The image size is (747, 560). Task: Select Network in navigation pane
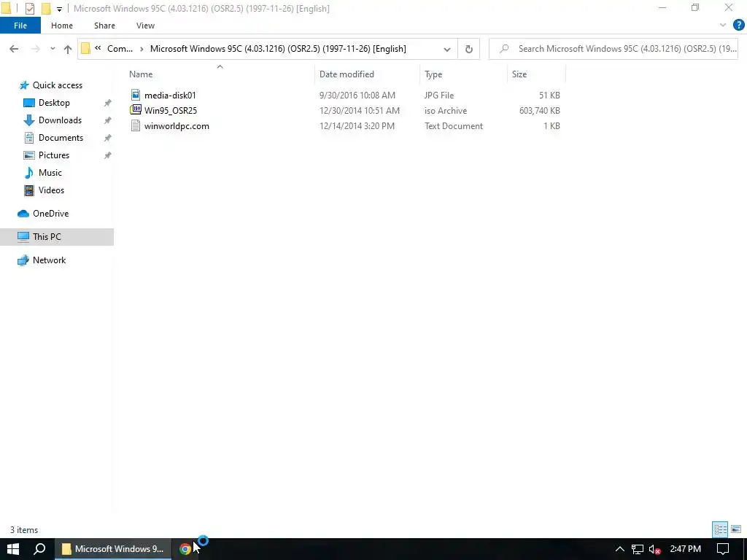click(49, 260)
